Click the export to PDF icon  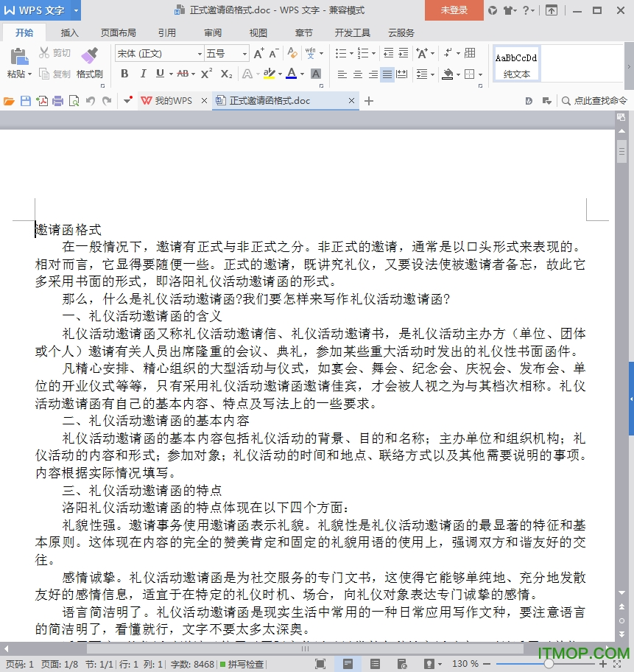[x=42, y=101]
